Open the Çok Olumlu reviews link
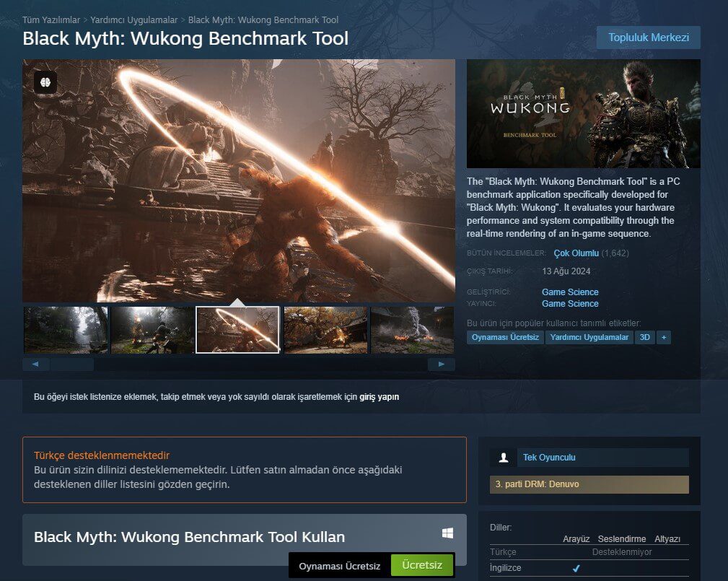The height and width of the screenshot is (581, 728). click(576, 253)
